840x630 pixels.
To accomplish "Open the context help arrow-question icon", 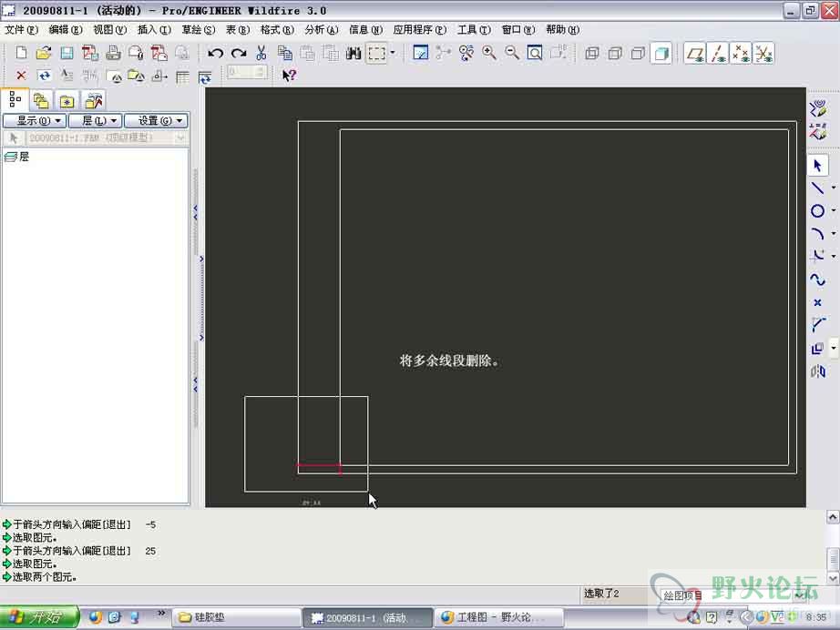I will 289,76.
